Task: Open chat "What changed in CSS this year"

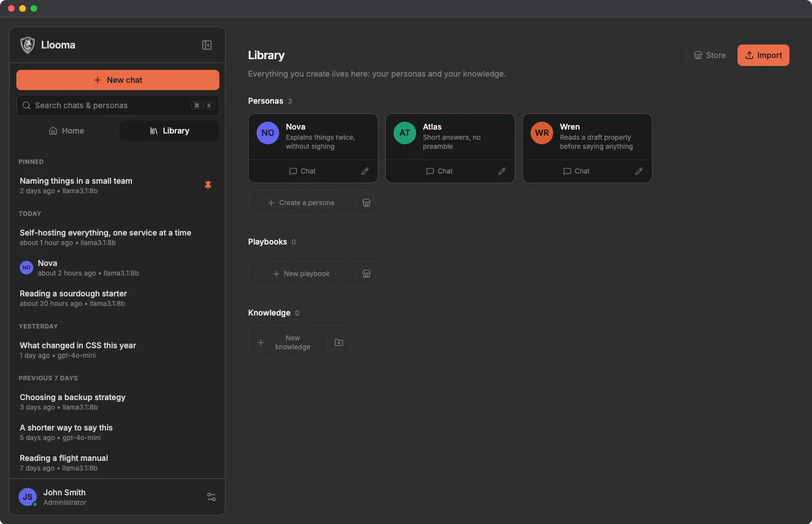Action: click(117, 350)
